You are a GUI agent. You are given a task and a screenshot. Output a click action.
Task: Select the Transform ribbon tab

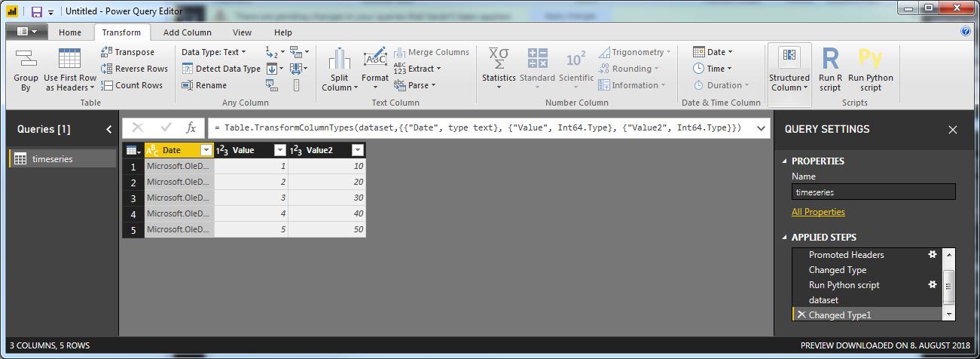click(121, 32)
